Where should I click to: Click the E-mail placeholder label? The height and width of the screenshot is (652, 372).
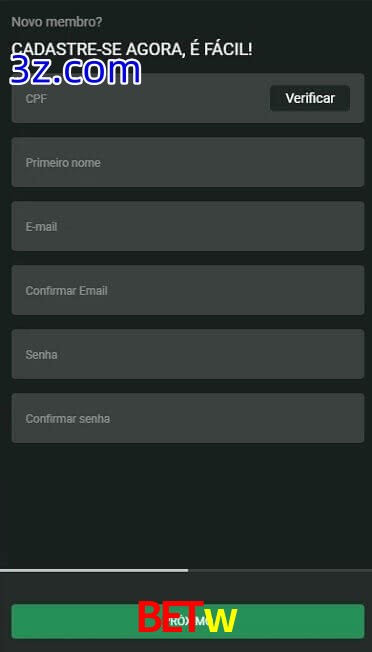pos(41,227)
